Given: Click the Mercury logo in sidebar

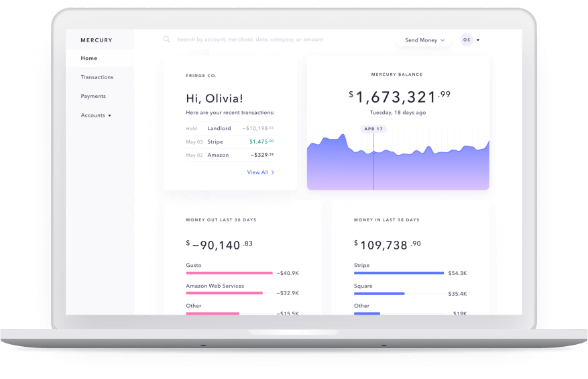Looking at the screenshot, I should (x=97, y=40).
